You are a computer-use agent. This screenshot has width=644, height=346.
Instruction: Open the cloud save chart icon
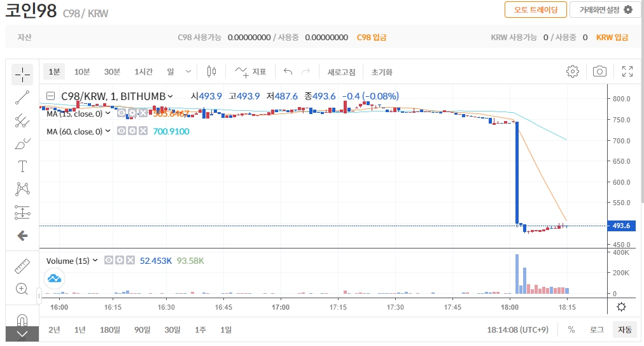click(x=54, y=278)
